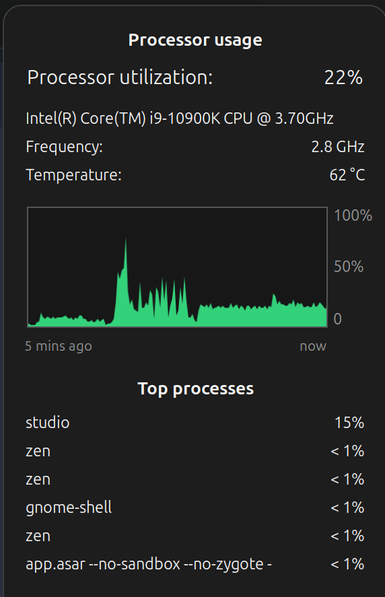The image size is (385, 597).
Task: Select the Frequency label
Action: coord(64,147)
